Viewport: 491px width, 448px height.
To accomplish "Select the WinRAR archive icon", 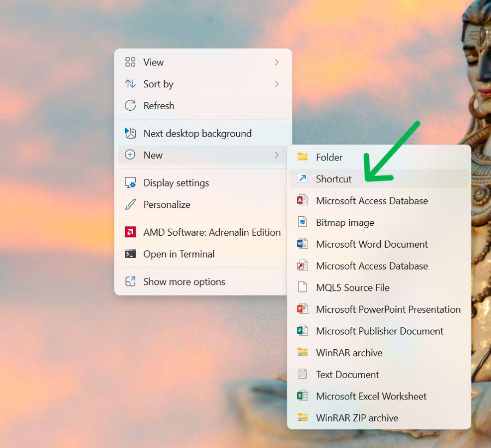I will coord(302,353).
